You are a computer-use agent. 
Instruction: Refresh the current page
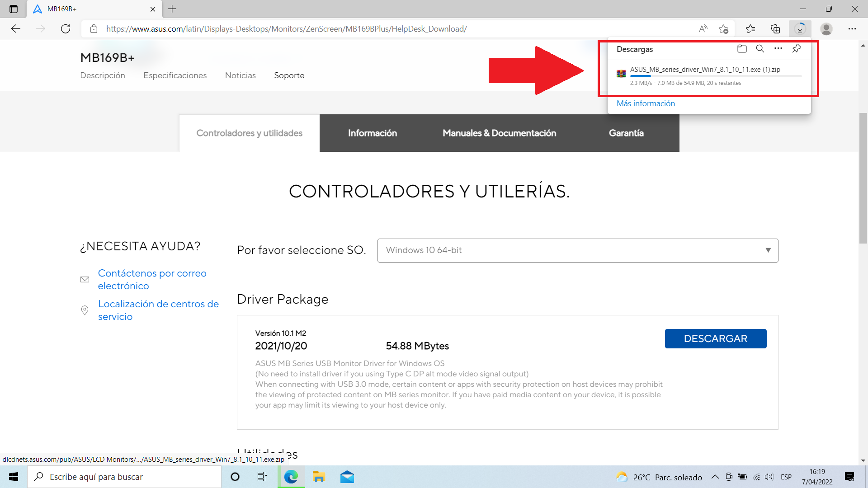coord(66,29)
